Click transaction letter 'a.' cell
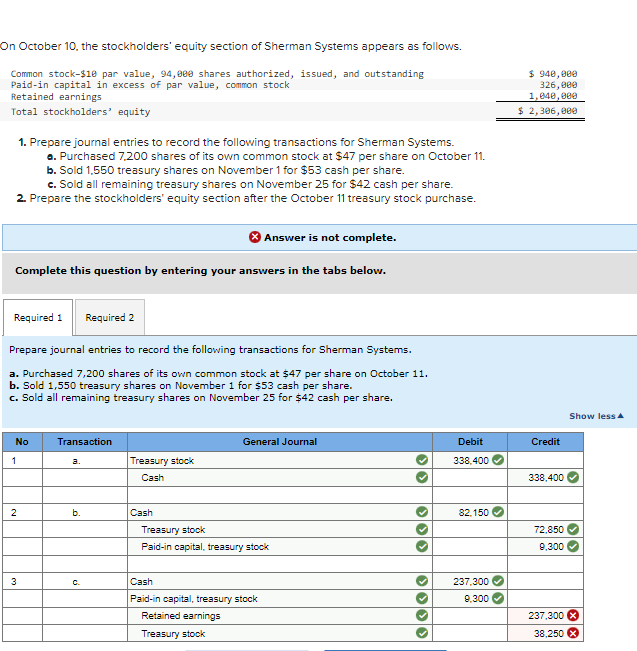637x651 pixels. (x=85, y=460)
